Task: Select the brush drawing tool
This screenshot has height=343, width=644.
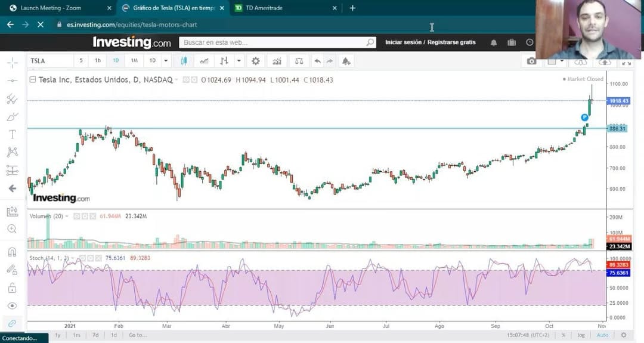Action: (x=13, y=117)
